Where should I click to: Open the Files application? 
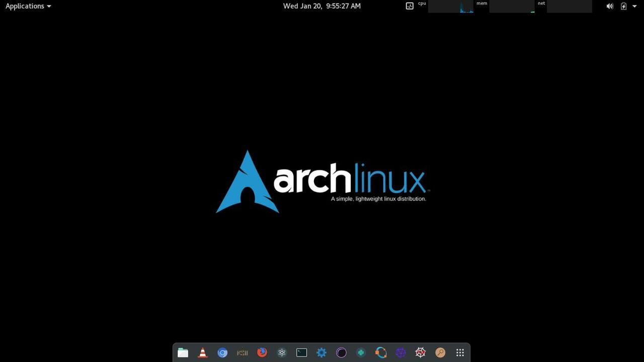click(x=183, y=352)
